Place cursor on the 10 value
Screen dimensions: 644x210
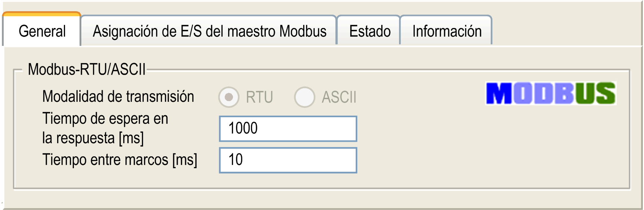(x=236, y=160)
